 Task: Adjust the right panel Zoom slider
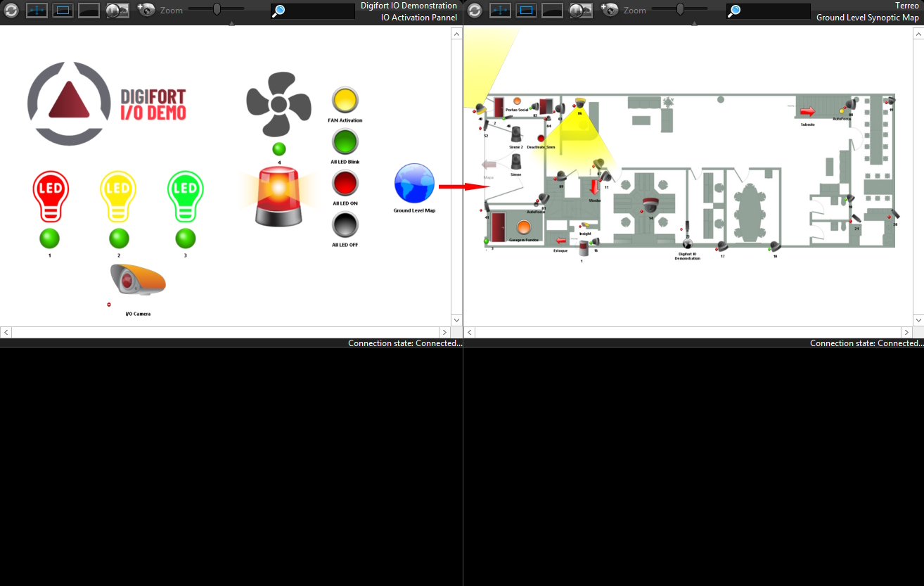[680, 9]
